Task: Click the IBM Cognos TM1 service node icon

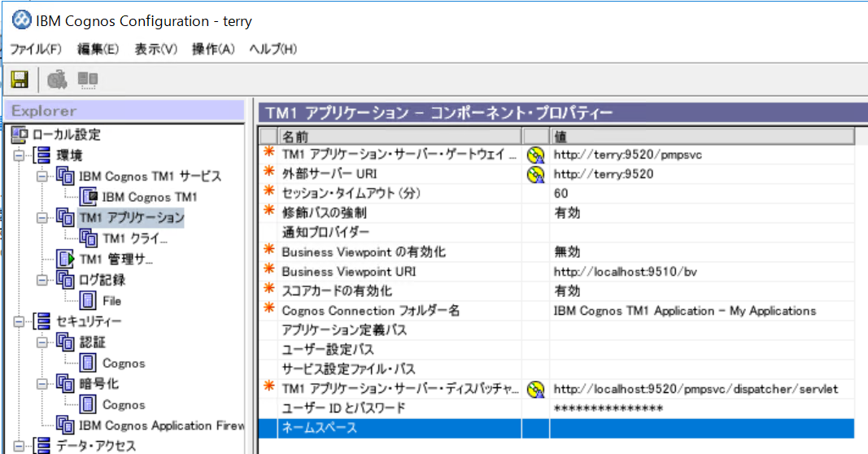Action: tap(89, 197)
